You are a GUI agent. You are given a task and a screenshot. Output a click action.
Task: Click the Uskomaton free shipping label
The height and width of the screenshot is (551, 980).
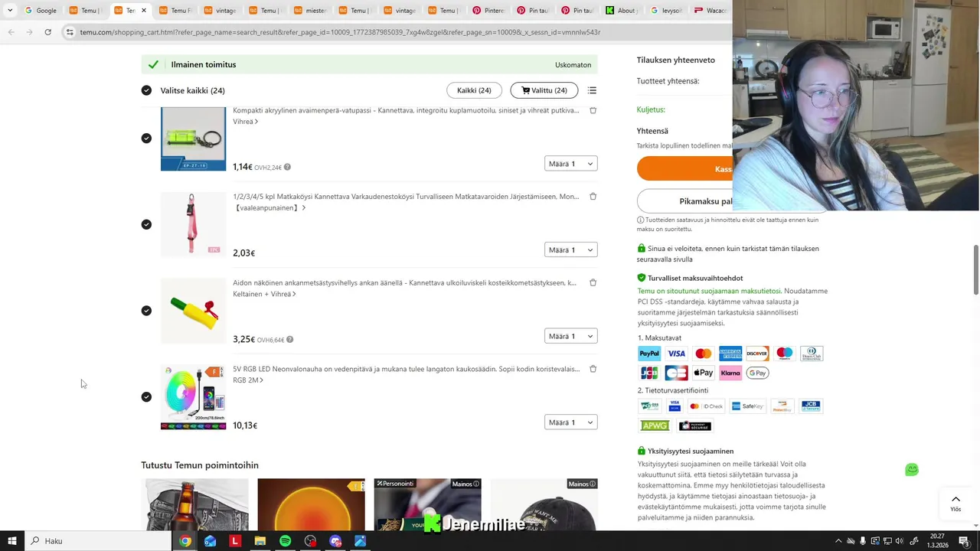[573, 65]
